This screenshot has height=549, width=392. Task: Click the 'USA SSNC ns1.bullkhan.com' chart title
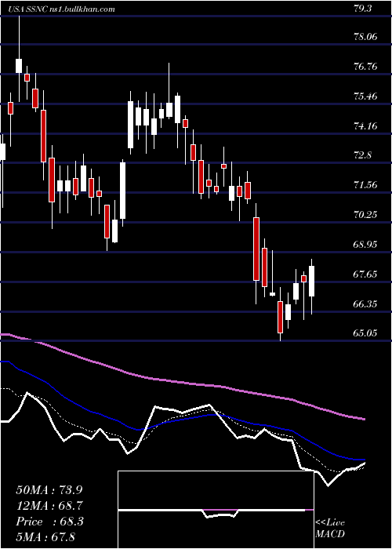click(62, 9)
